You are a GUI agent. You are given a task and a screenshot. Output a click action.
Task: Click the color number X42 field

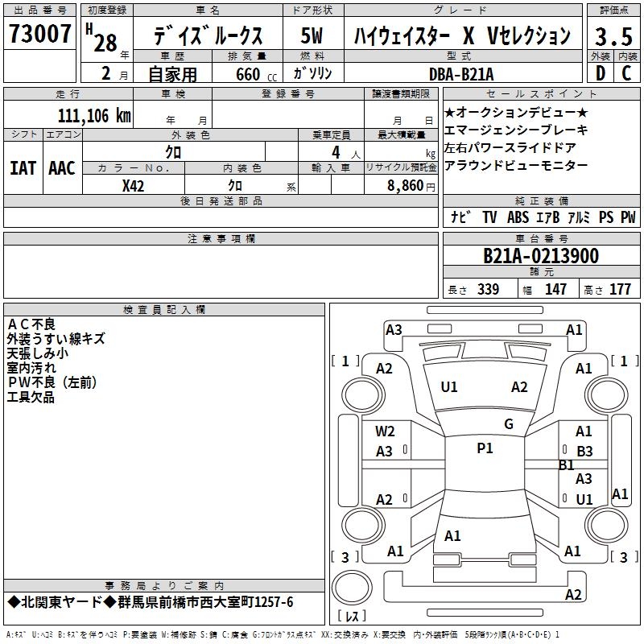pos(134,185)
